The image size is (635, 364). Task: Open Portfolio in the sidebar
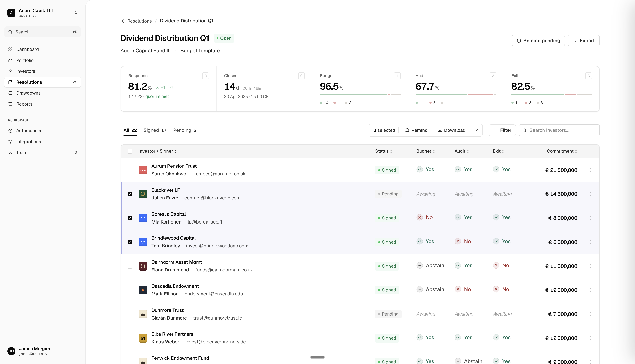point(42,60)
